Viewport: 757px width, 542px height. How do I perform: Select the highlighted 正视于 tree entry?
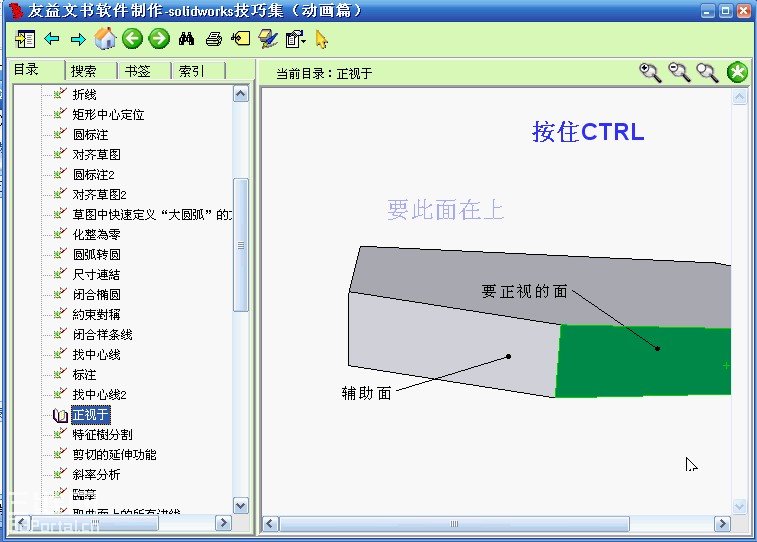[91, 415]
